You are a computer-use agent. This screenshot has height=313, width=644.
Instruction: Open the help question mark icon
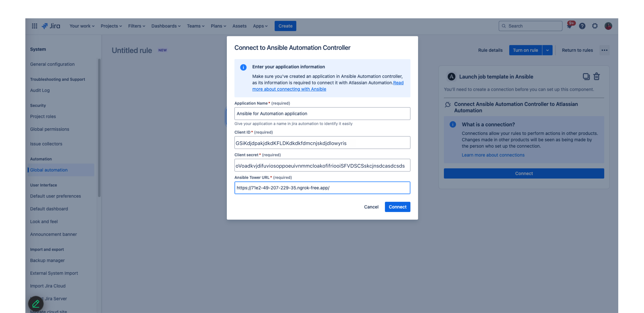[582, 26]
